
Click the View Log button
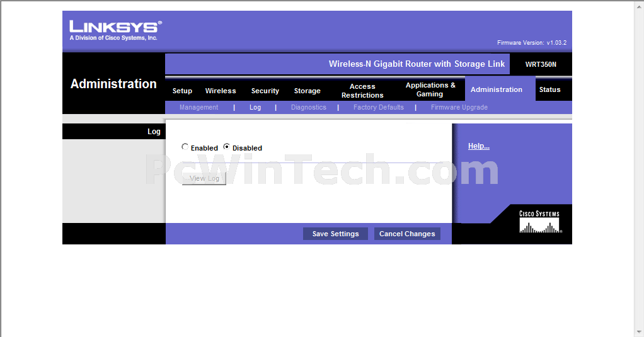(204, 178)
